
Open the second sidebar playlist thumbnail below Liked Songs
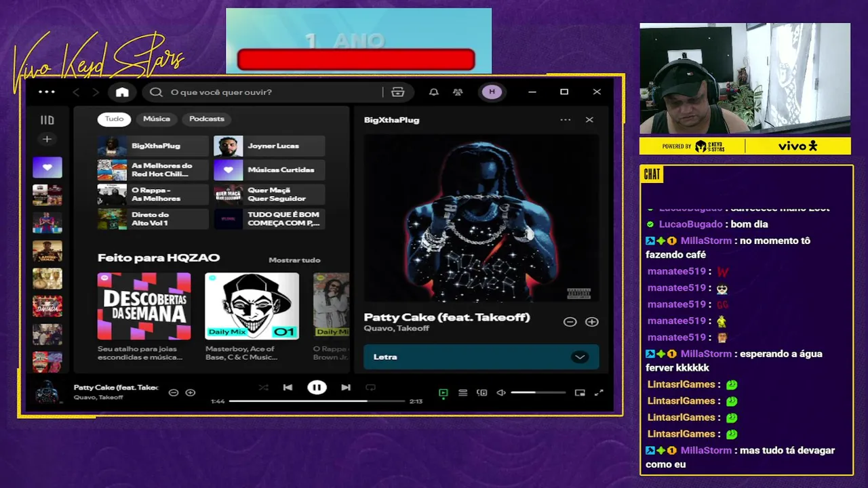47,223
